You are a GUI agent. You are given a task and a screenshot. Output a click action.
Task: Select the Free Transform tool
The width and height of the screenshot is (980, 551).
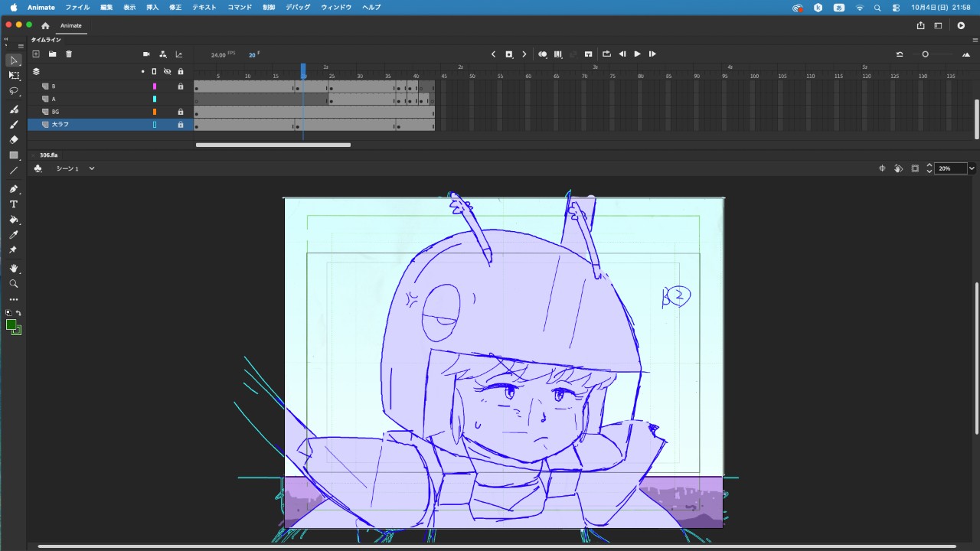point(14,76)
